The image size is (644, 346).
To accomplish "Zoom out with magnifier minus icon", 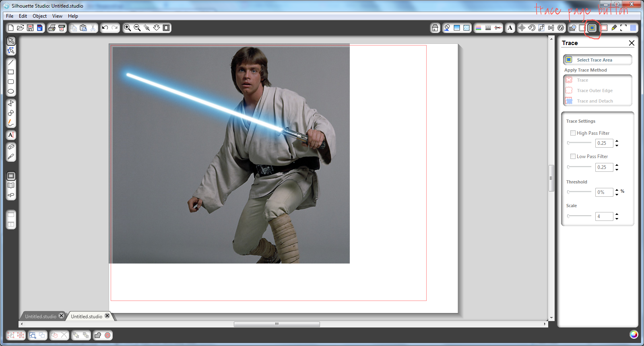I will (137, 28).
